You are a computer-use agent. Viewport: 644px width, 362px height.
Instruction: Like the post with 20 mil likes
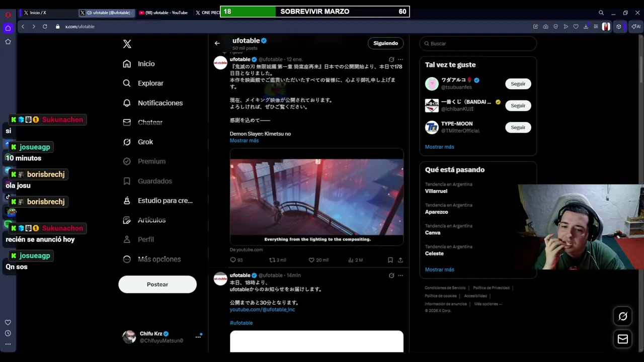pyautogui.click(x=318, y=260)
